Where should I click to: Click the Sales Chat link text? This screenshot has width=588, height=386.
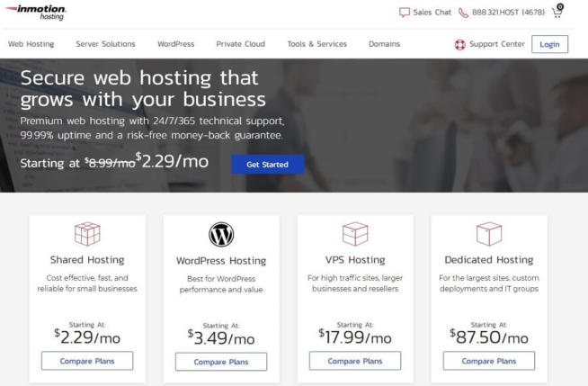point(432,13)
